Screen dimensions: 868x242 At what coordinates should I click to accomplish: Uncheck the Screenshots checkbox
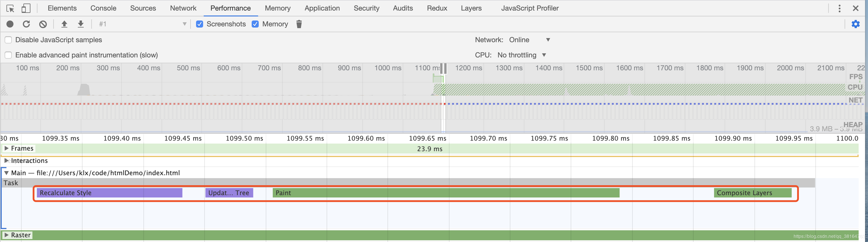tap(200, 24)
